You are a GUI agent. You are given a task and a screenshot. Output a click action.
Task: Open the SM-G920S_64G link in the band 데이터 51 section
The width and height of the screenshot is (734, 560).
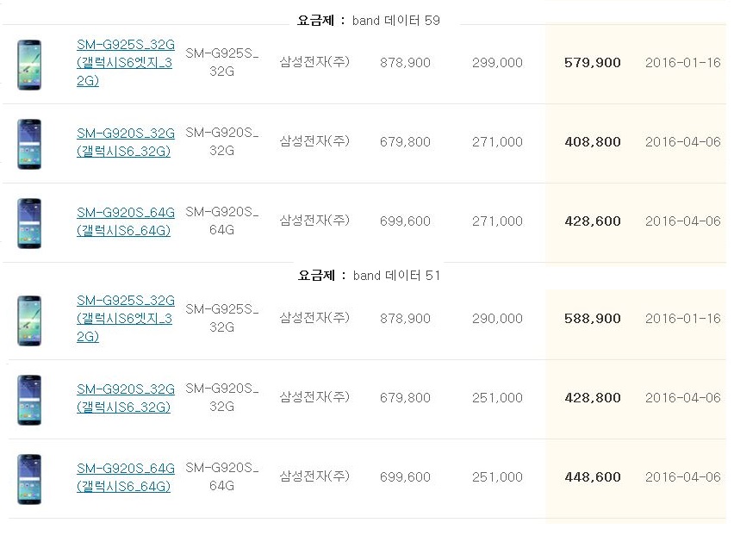tap(125, 477)
